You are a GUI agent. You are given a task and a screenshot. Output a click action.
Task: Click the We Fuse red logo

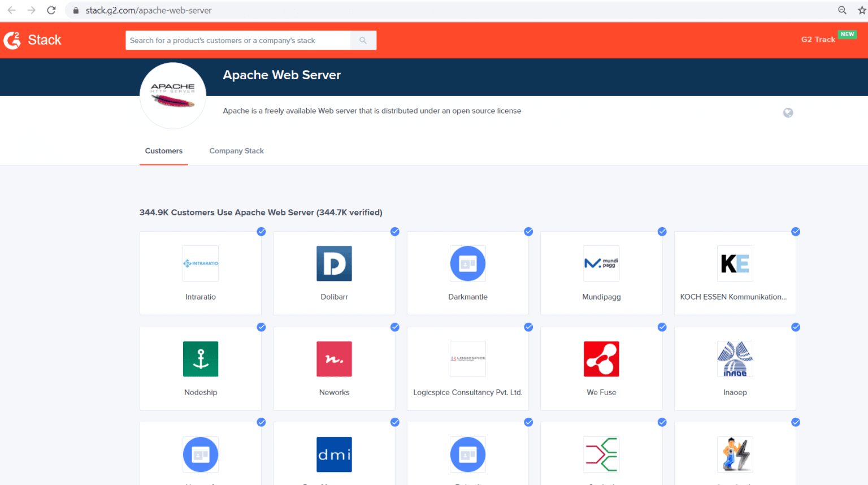point(601,359)
